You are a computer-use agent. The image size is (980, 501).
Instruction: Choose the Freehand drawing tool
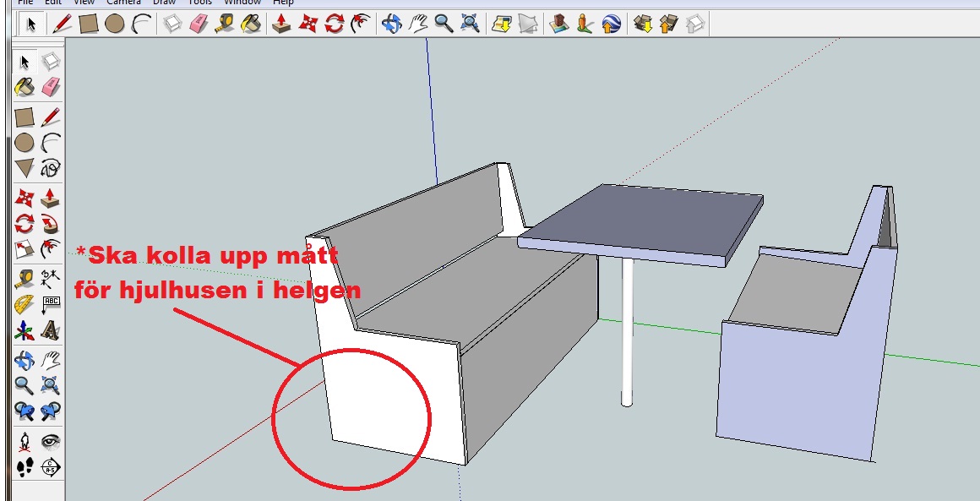pyautogui.click(x=52, y=167)
